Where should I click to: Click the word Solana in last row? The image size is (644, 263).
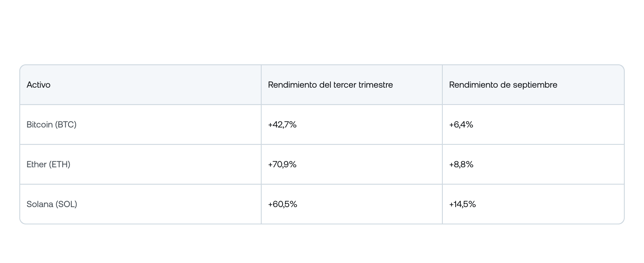[40, 204]
